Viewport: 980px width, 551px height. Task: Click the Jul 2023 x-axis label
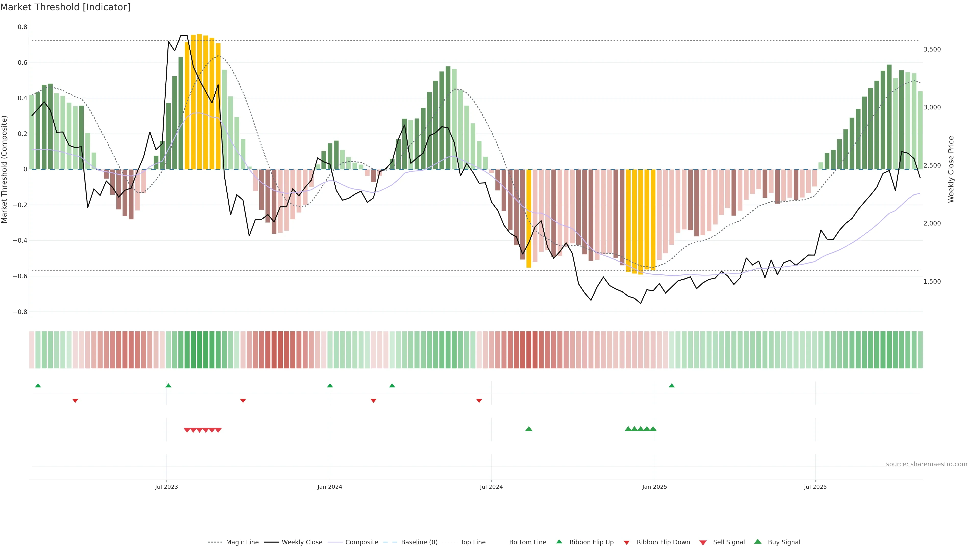coord(166,487)
